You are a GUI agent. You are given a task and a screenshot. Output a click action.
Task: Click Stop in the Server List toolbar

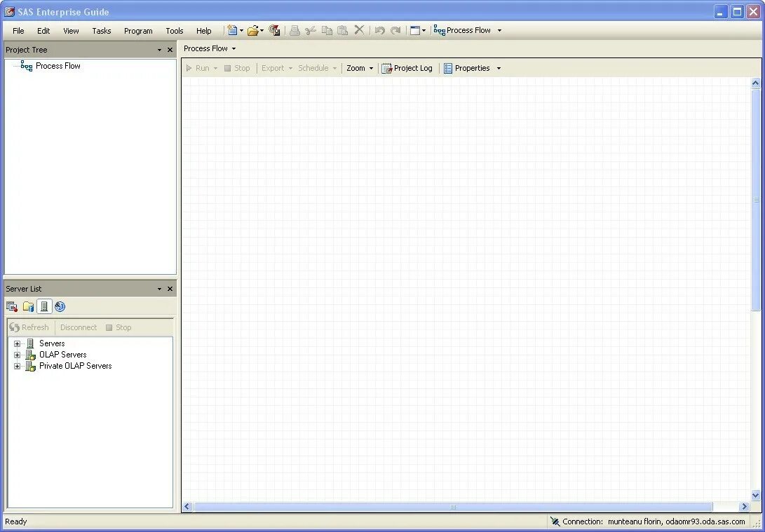click(119, 327)
